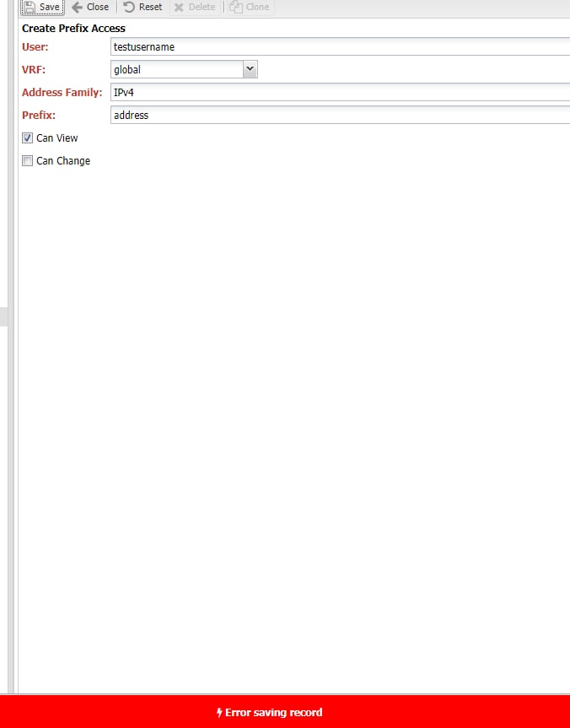The width and height of the screenshot is (570, 728).
Task: Click the Save button in toolbar
Action: pos(42,7)
